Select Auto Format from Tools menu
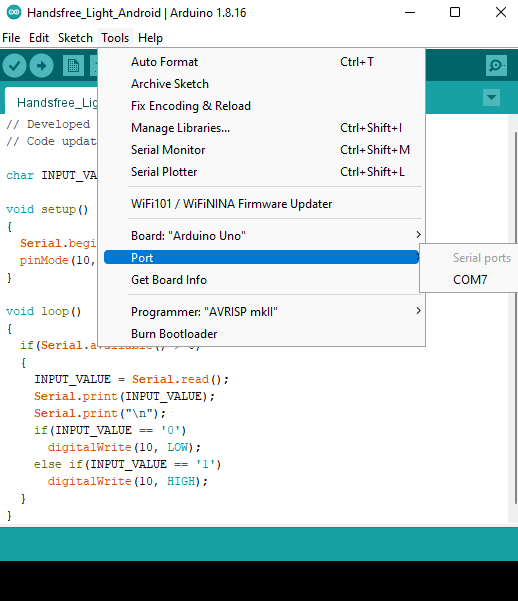This screenshot has height=601, width=518. pos(263,62)
